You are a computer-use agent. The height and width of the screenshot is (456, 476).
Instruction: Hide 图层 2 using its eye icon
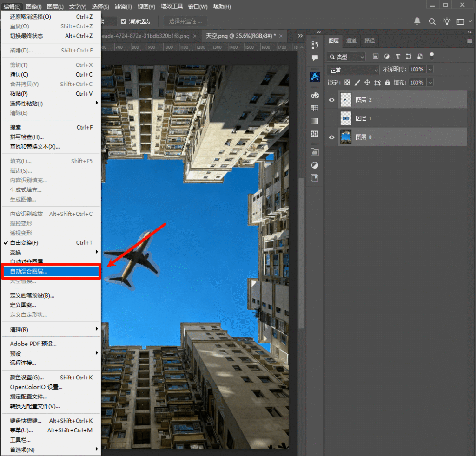click(x=331, y=100)
